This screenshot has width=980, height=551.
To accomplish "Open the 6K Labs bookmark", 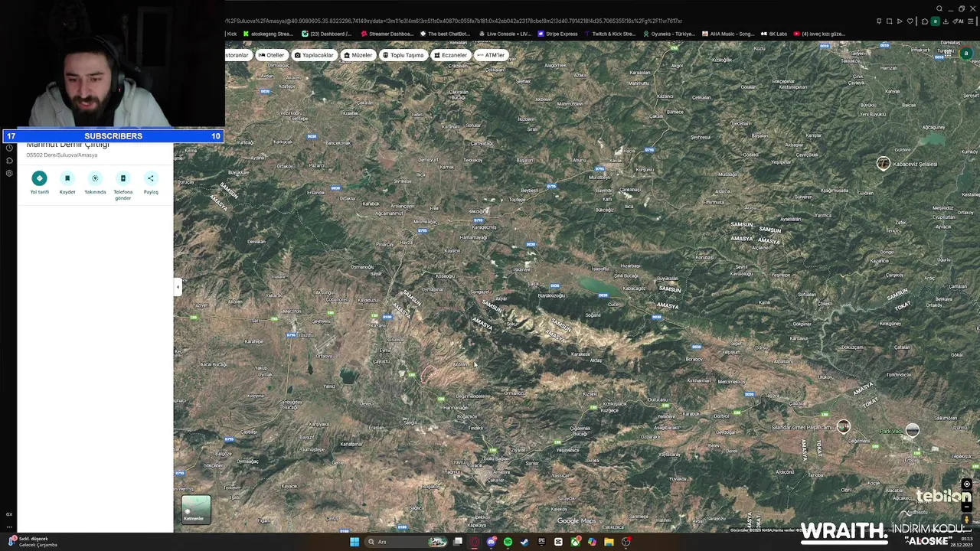I will [x=773, y=34].
